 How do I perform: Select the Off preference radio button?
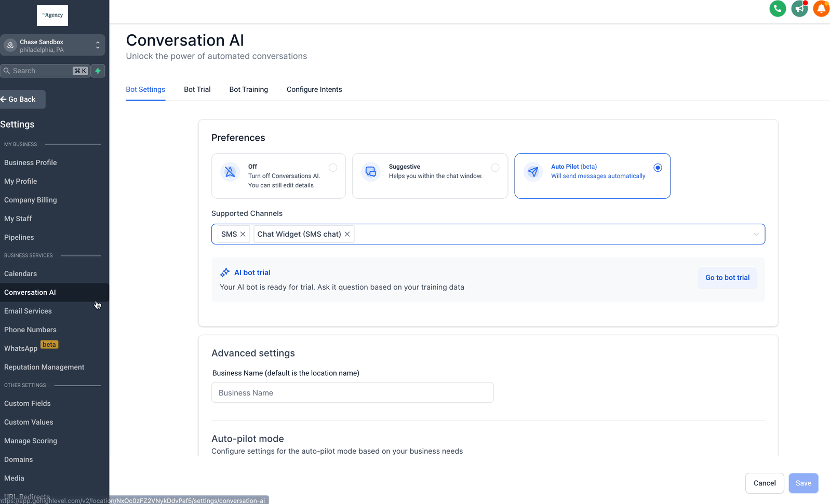333,168
